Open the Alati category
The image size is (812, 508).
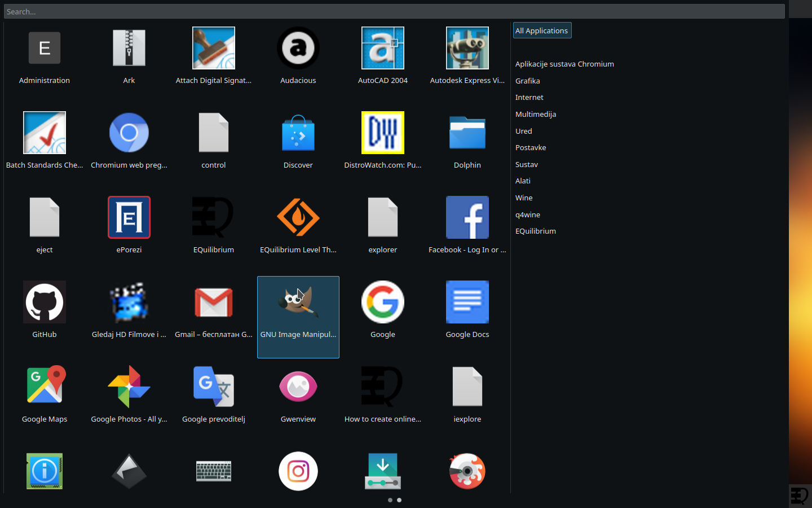tap(523, 181)
